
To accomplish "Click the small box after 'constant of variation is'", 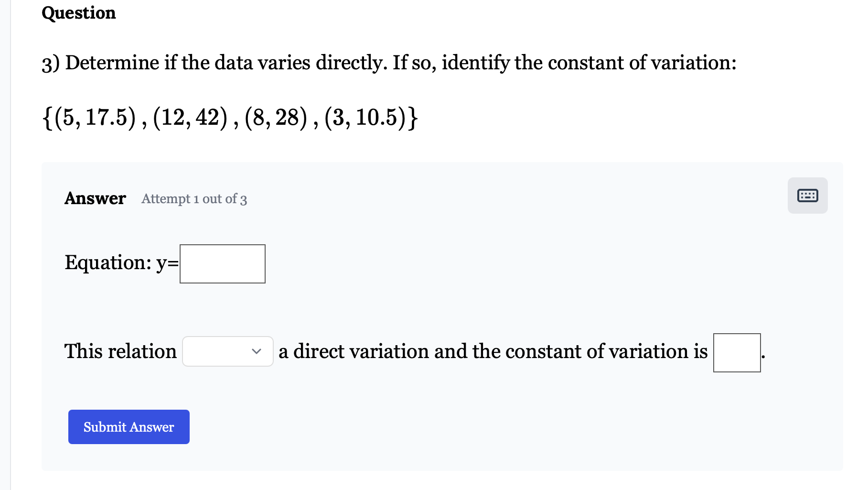I will pyautogui.click(x=736, y=352).
